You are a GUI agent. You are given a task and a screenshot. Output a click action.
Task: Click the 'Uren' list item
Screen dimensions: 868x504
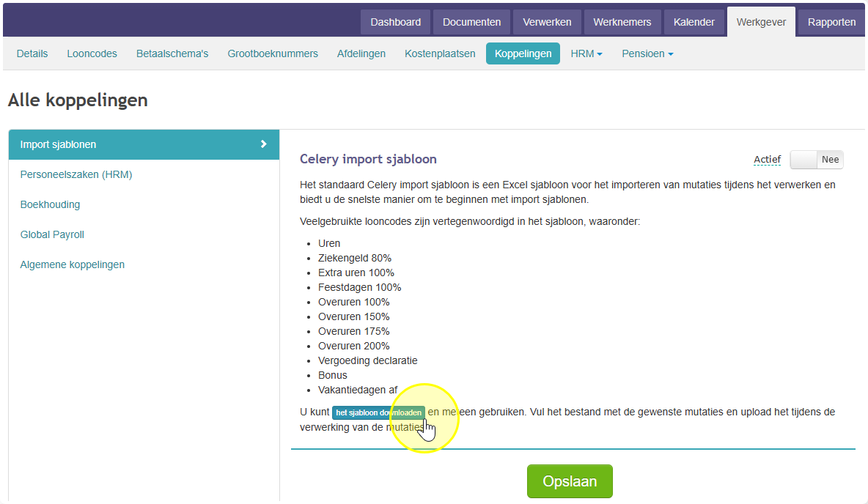point(329,243)
